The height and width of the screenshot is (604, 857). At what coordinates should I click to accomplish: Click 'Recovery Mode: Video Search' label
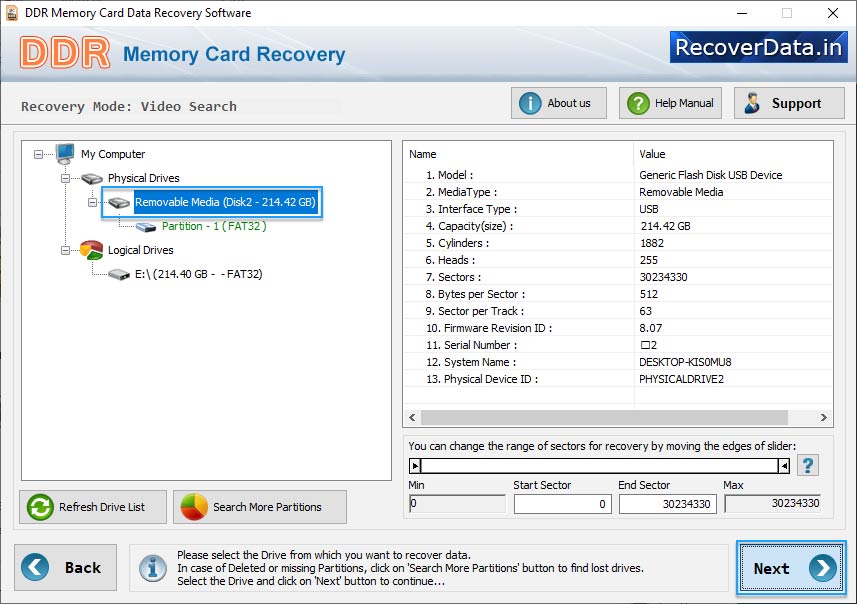click(129, 107)
